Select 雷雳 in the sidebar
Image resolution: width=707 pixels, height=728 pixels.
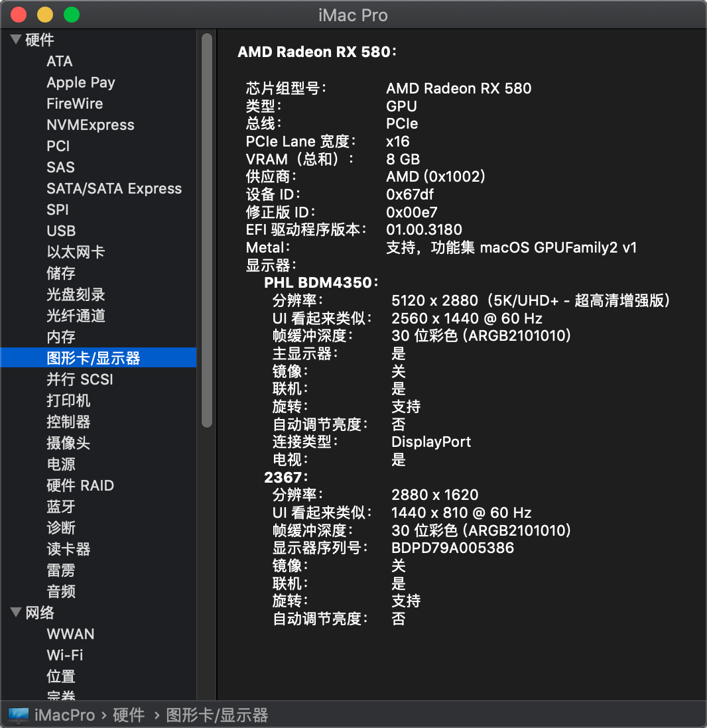pos(61,570)
